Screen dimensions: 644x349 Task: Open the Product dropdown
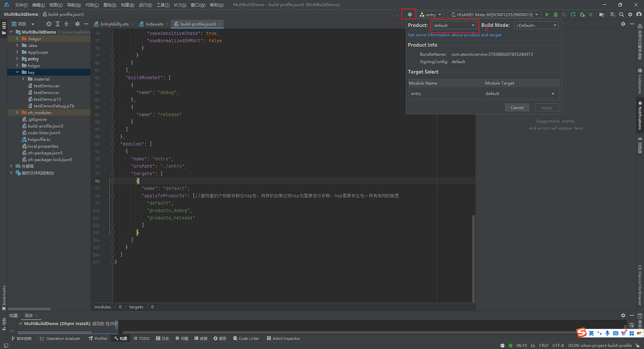pyautogui.click(x=454, y=26)
